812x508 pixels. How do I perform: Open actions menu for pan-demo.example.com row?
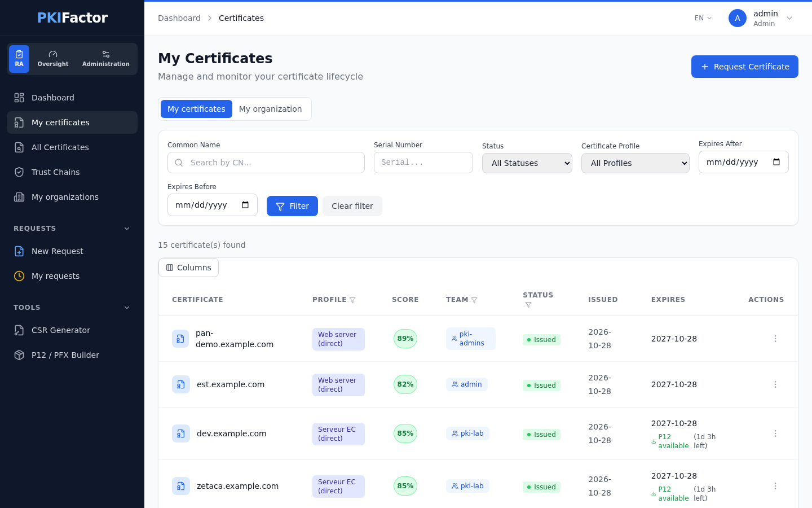click(775, 339)
